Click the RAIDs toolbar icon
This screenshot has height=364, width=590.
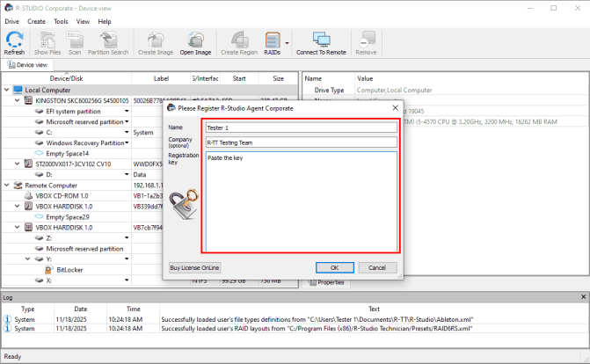coord(273,43)
